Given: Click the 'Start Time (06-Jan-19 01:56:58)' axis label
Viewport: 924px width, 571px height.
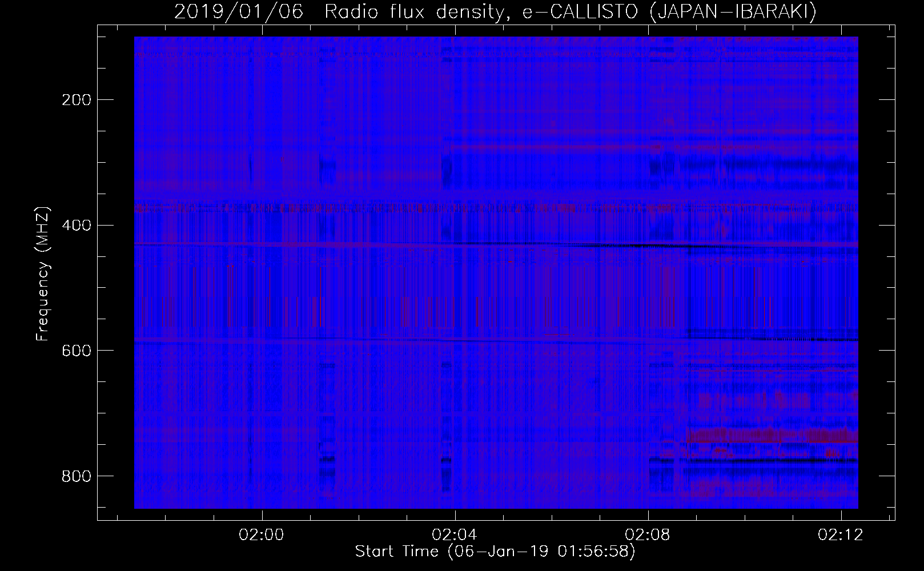Looking at the screenshot, I should pos(495,552).
